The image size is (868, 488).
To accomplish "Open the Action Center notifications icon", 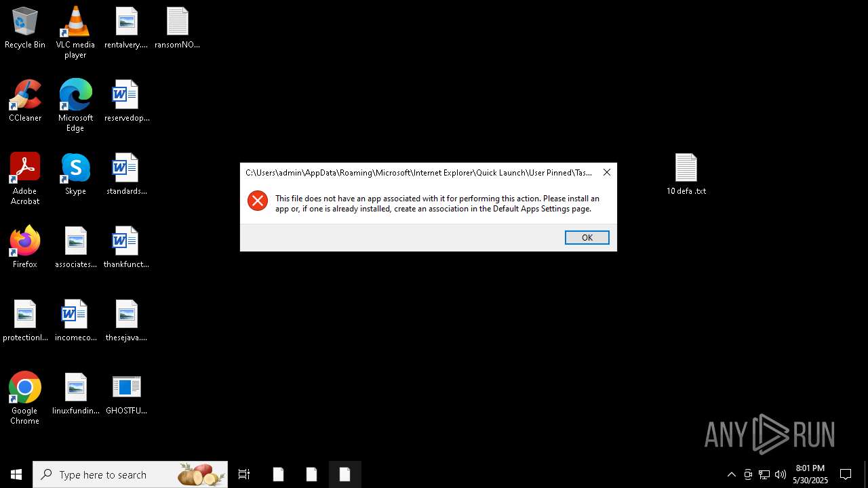I will (x=846, y=474).
